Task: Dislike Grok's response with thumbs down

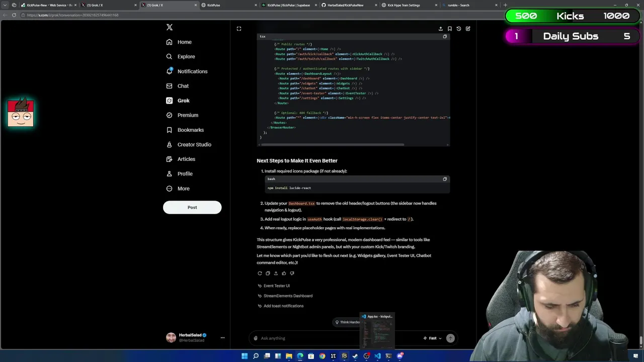Action: (x=292, y=274)
